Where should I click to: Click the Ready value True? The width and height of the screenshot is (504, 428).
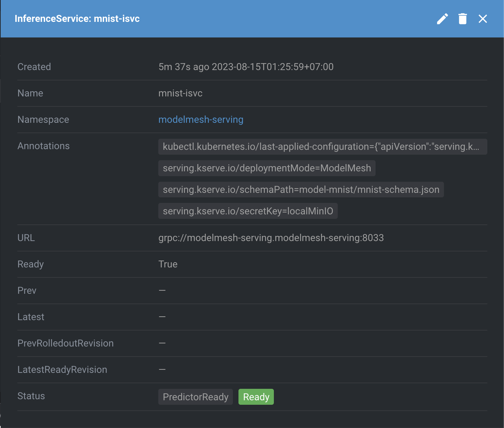(168, 264)
